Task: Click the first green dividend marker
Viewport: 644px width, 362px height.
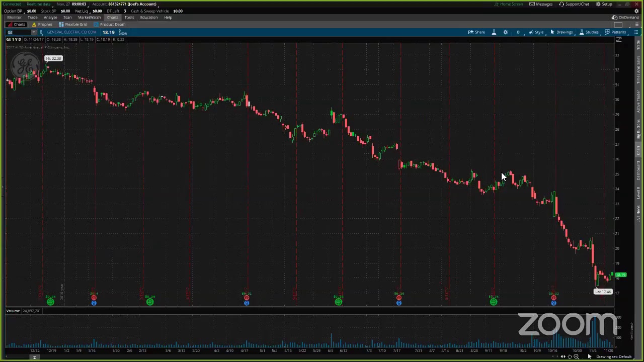Action: tap(50, 302)
